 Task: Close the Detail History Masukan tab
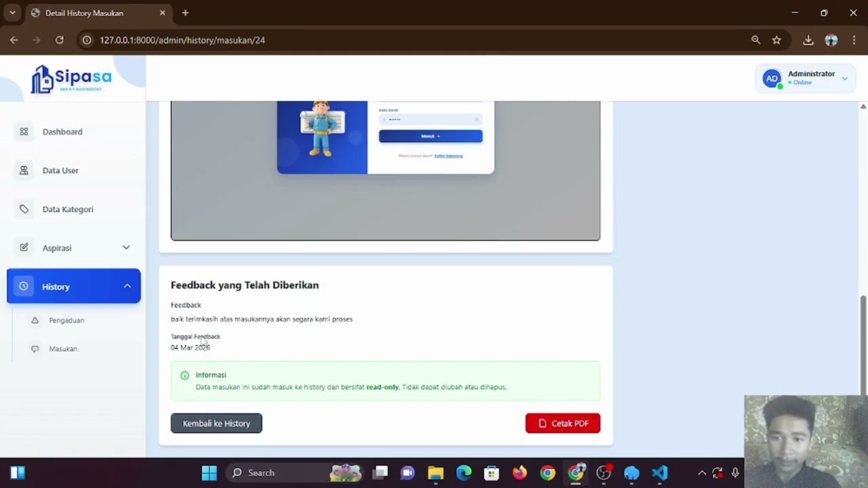[162, 13]
